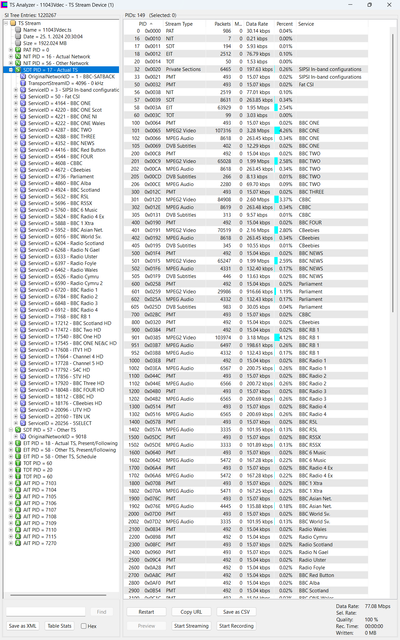Click the icon beside EIT PID = 18 - Actual TS
This screenshot has width=400, height=640.
pos(18,443)
